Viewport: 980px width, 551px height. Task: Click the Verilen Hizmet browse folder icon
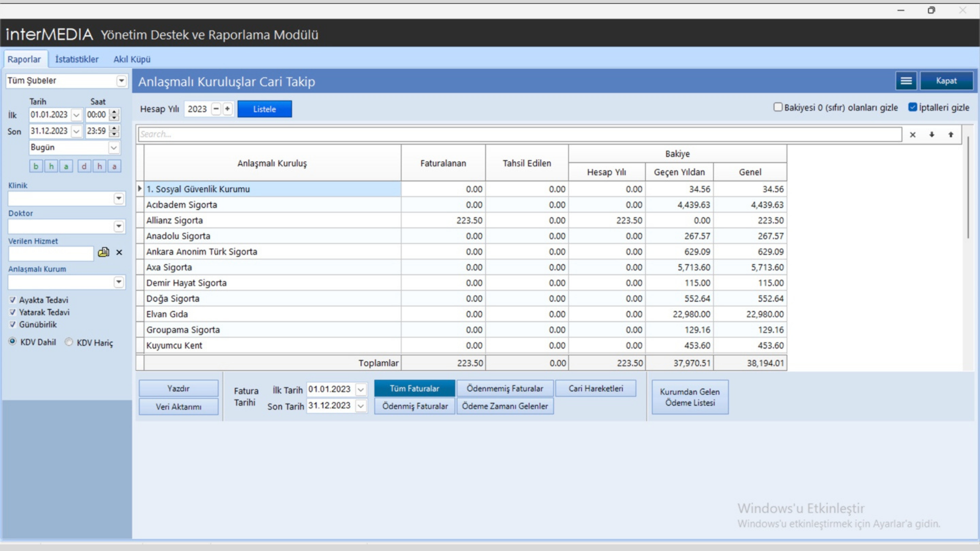(104, 252)
